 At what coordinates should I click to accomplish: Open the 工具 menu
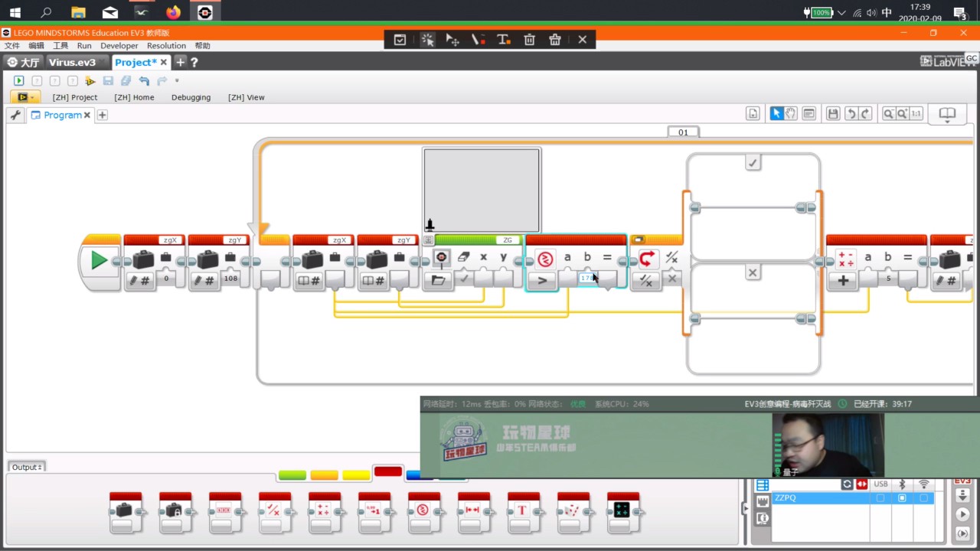pos(60,46)
